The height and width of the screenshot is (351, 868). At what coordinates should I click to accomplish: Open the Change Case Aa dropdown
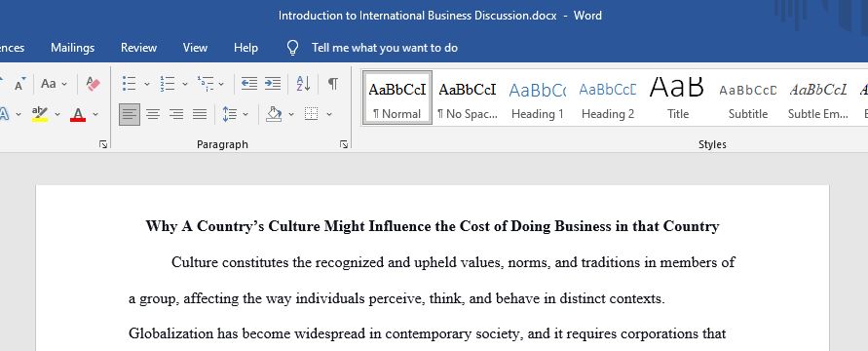tap(54, 84)
